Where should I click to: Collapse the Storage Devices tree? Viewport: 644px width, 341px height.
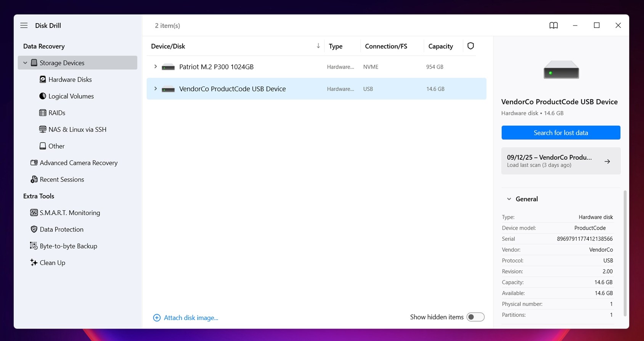pos(25,63)
